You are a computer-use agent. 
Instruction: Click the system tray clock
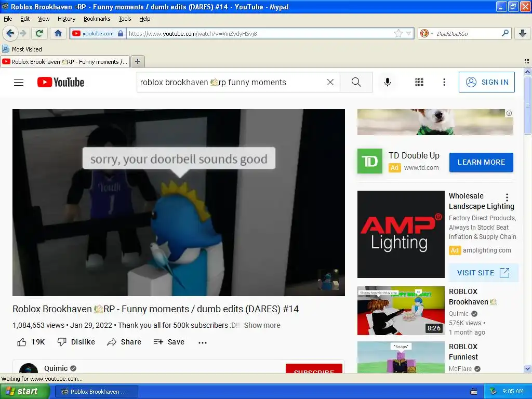pos(513,391)
